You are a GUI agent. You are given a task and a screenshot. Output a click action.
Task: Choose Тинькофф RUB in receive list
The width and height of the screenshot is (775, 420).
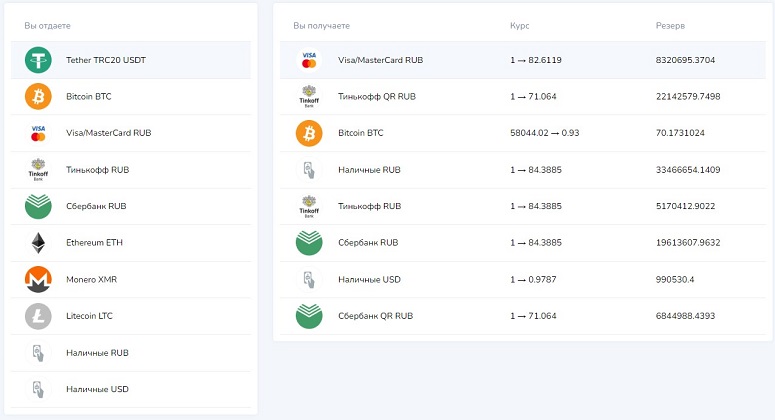point(369,206)
